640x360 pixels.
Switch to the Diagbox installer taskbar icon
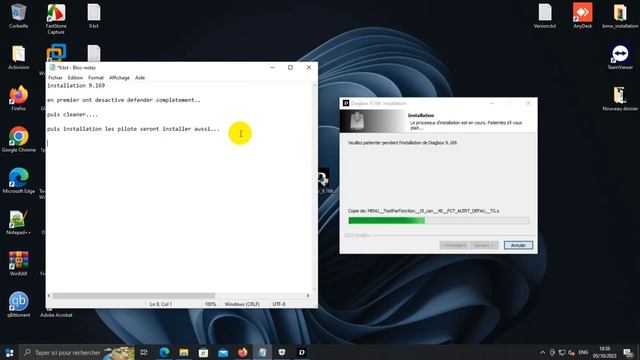pos(302,352)
